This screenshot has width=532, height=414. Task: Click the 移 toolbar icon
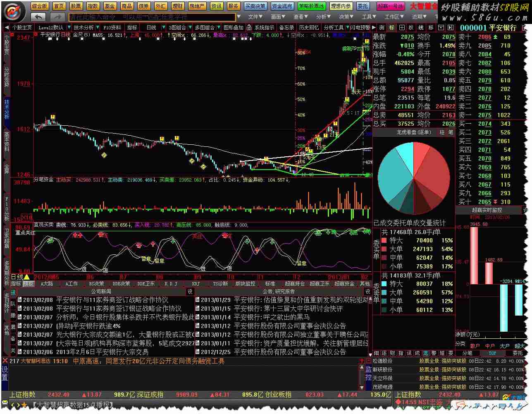431,27
